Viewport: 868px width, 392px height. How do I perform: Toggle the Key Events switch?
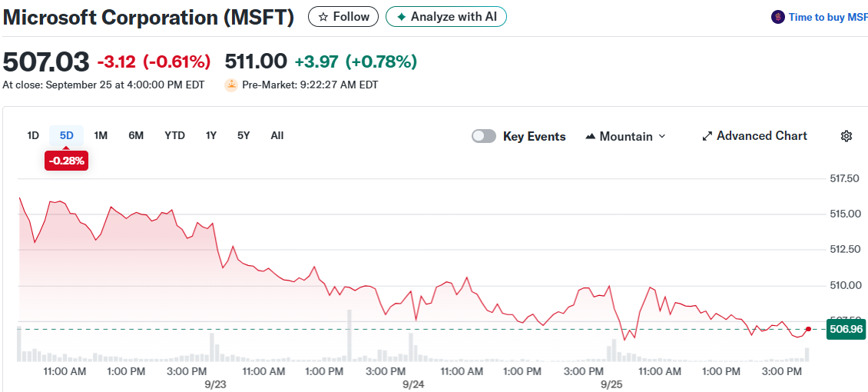click(x=484, y=136)
